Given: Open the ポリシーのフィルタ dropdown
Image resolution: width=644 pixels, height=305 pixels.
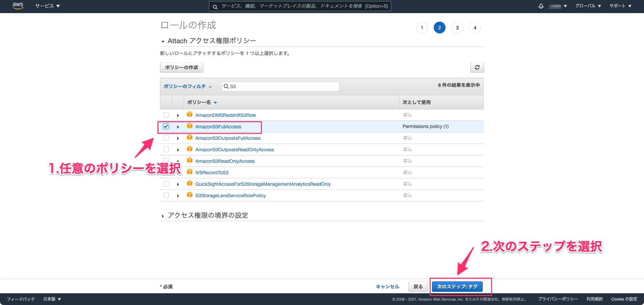Looking at the screenshot, I should point(188,86).
